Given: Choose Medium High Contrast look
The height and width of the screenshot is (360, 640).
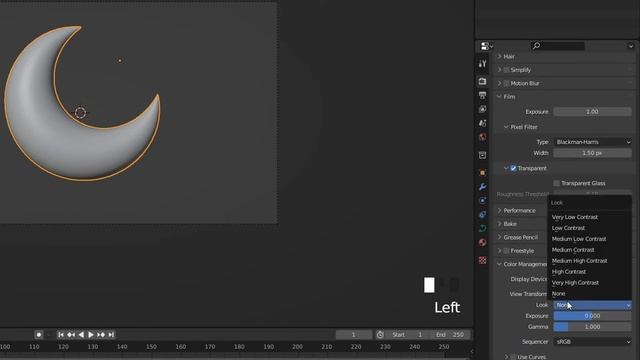Looking at the screenshot, I should pyautogui.click(x=589, y=261).
